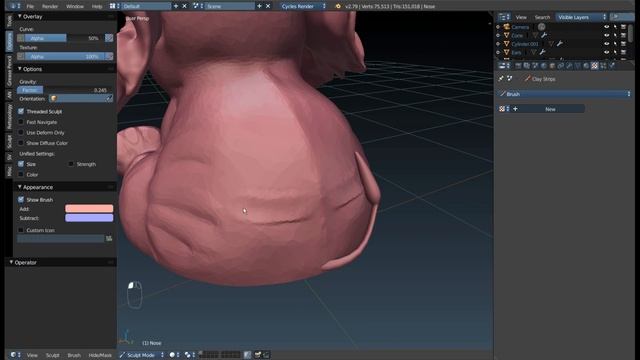Click the Orientation eyedropper icon
The height and width of the screenshot is (360, 640).
pyautogui.click(x=109, y=98)
